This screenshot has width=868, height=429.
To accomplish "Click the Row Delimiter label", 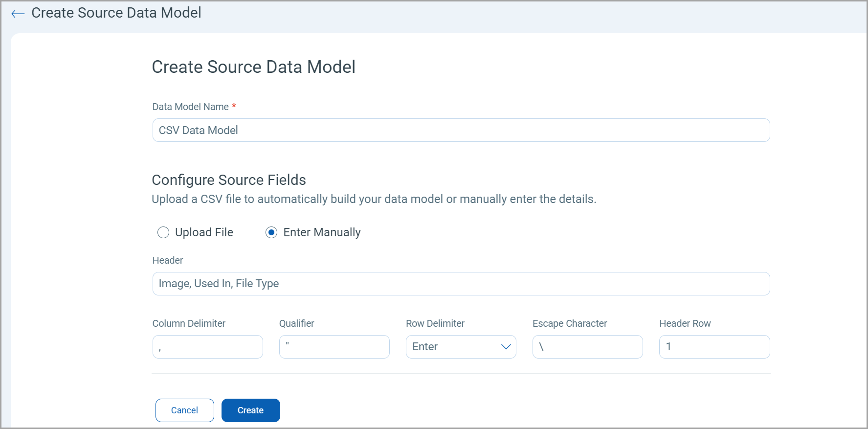I will click(x=435, y=323).
